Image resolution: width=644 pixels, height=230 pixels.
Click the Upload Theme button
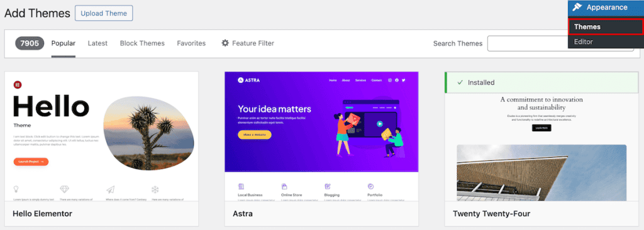tap(104, 13)
